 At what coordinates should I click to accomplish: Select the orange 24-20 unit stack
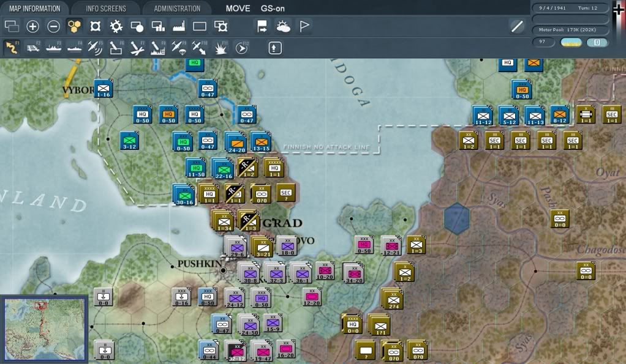(x=236, y=143)
